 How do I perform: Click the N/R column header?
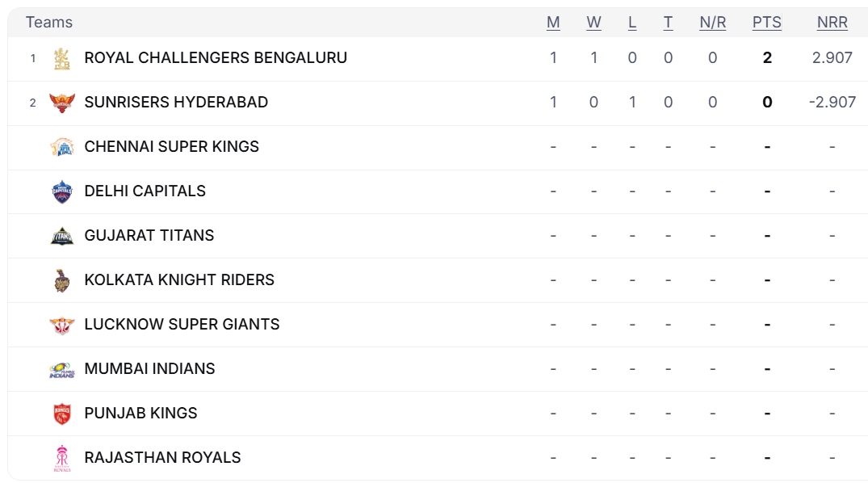point(712,23)
